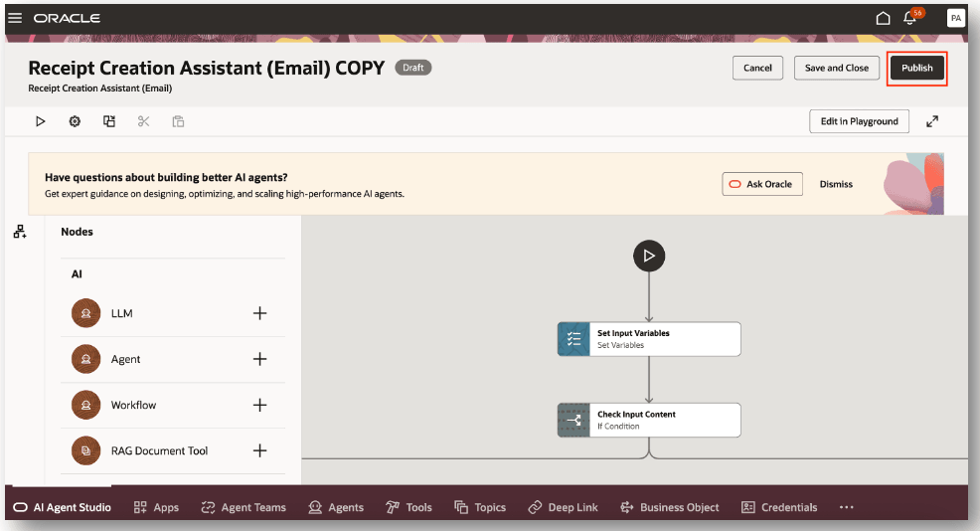This screenshot has width=980, height=531.
Task: Publish the agent
Action: [x=916, y=68]
